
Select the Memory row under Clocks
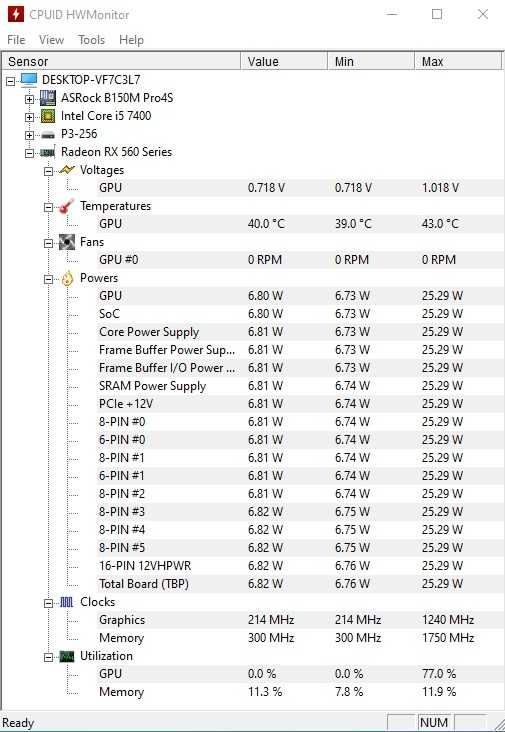click(x=299, y=638)
